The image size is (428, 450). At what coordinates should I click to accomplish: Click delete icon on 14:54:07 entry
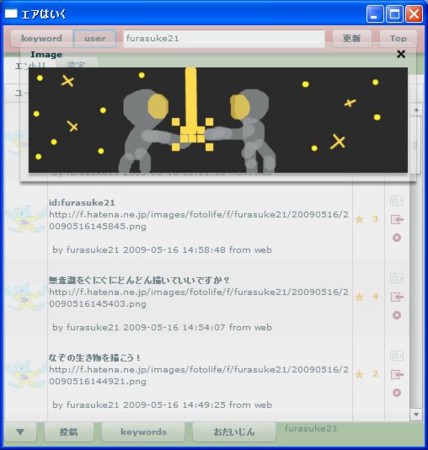tap(397, 315)
